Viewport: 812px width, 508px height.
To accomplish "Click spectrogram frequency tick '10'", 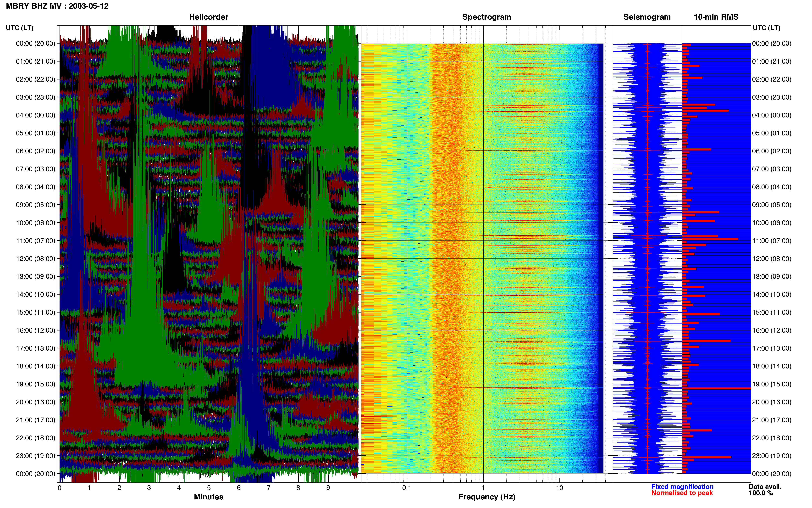I will [x=559, y=488].
